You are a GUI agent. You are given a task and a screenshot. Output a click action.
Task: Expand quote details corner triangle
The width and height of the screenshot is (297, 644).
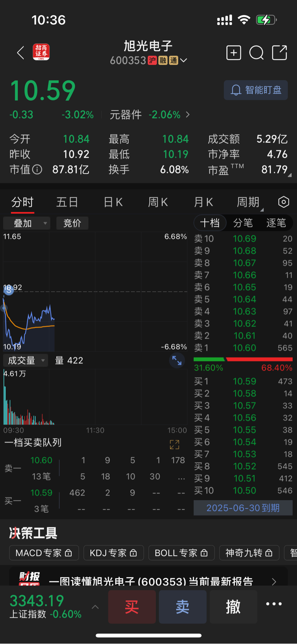[x=289, y=175]
